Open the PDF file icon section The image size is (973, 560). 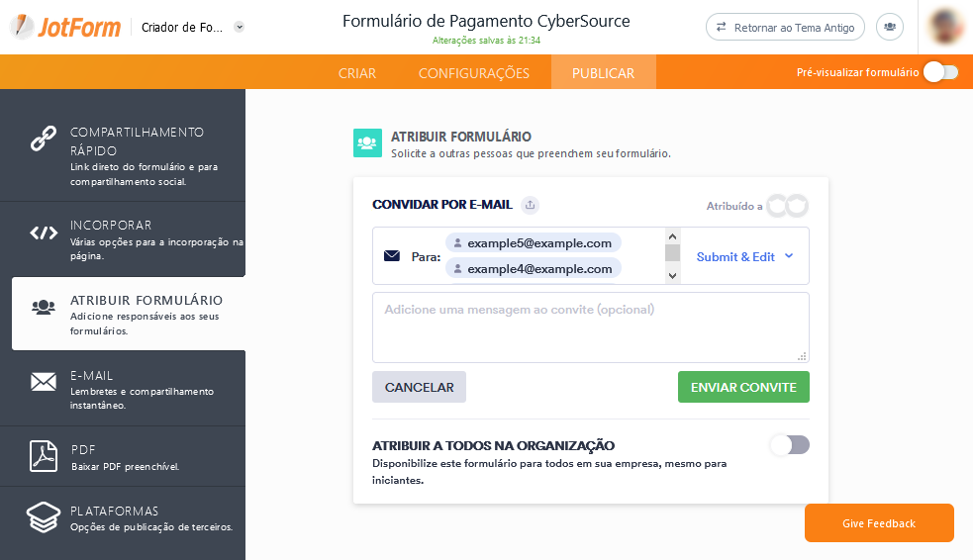click(43, 456)
